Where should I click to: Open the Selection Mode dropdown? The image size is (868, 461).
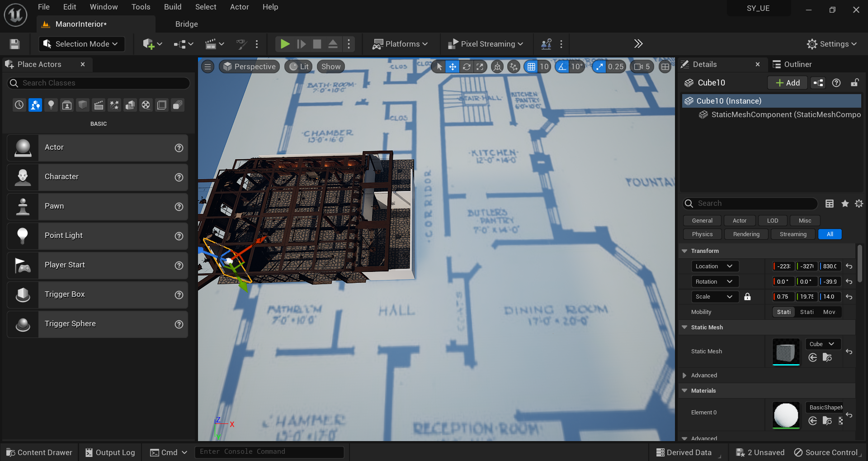tap(81, 44)
